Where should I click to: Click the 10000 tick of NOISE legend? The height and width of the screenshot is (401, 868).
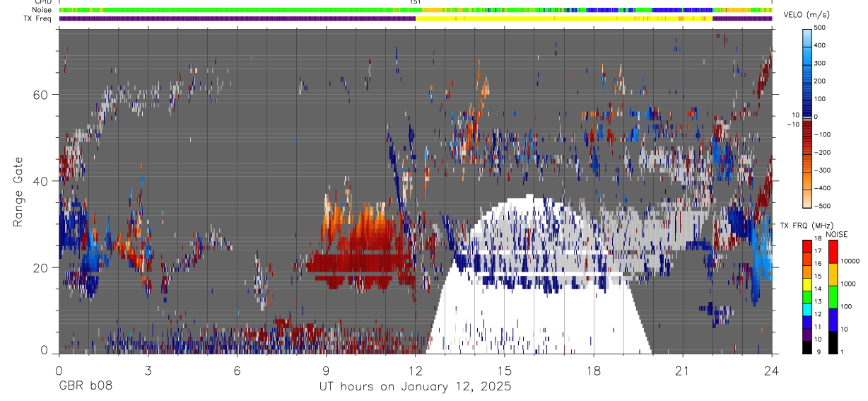[x=849, y=262]
